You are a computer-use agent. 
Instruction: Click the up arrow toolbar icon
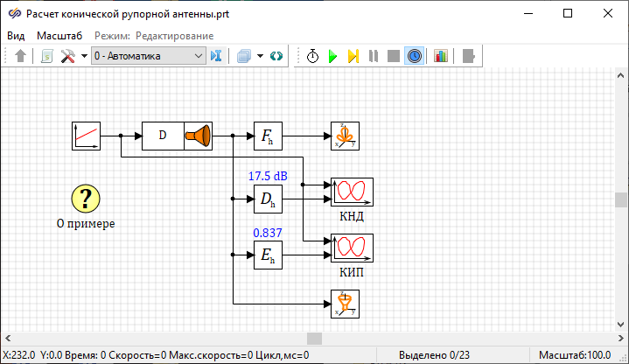pyautogui.click(x=21, y=56)
